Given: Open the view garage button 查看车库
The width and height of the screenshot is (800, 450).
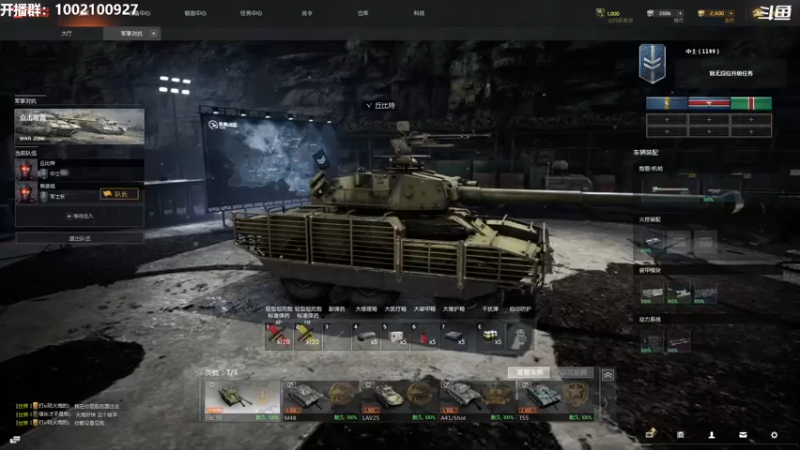Looking at the screenshot, I should pos(529,372).
